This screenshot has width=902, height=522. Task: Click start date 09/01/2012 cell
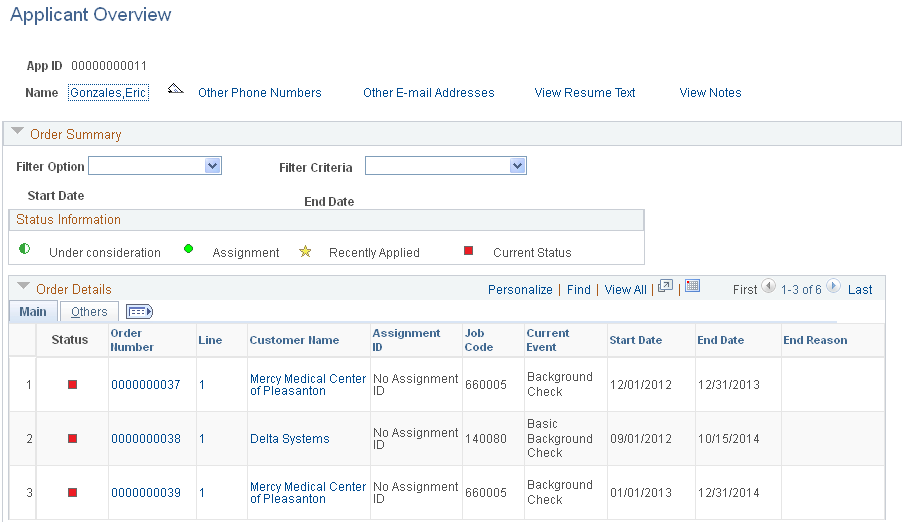point(641,439)
